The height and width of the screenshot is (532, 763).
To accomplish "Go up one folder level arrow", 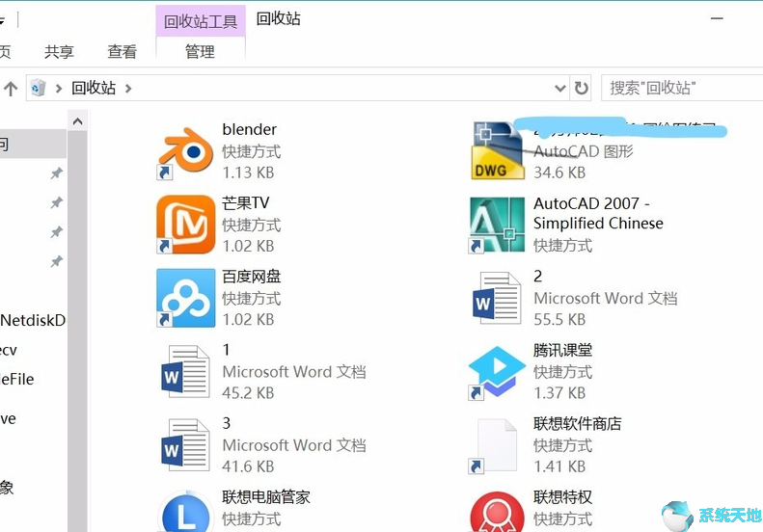I will pos(11,89).
